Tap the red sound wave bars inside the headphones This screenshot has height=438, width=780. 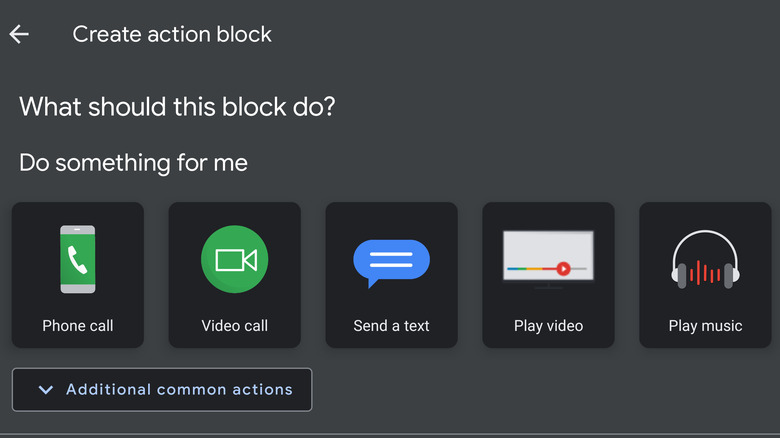click(705, 272)
